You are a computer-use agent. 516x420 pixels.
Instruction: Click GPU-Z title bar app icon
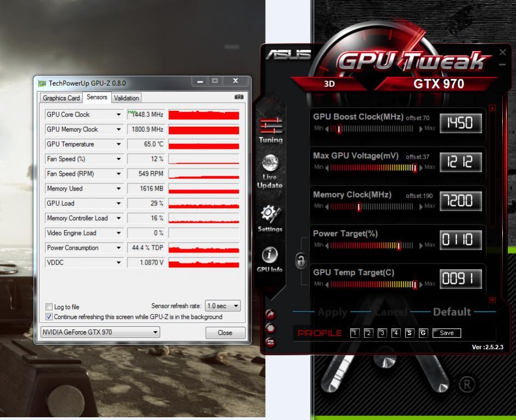point(42,83)
